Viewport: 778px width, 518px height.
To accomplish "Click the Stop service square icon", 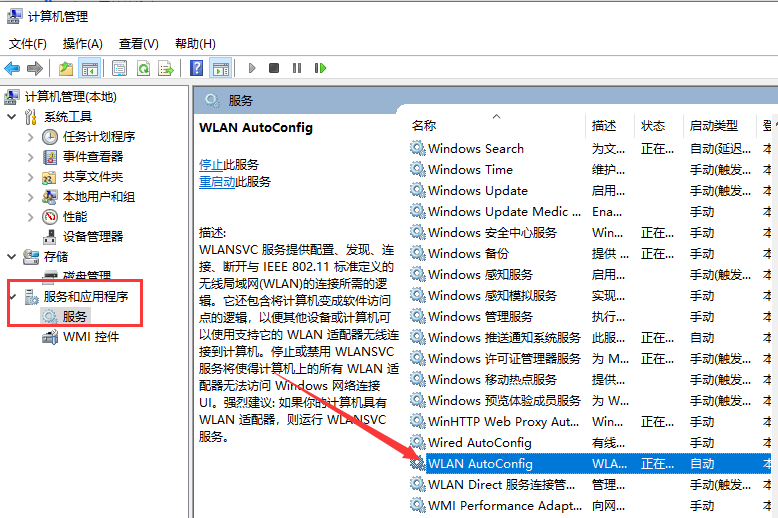I will click(x=274, y=68).
